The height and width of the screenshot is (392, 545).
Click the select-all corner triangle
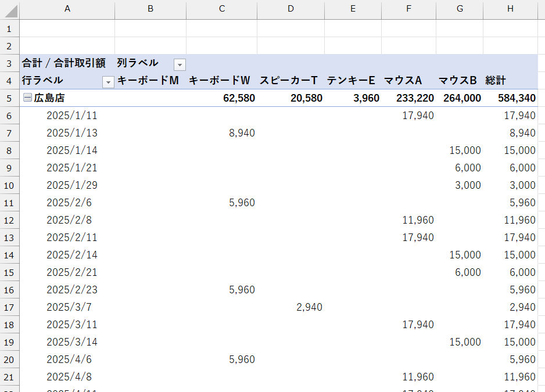point(10,10)
